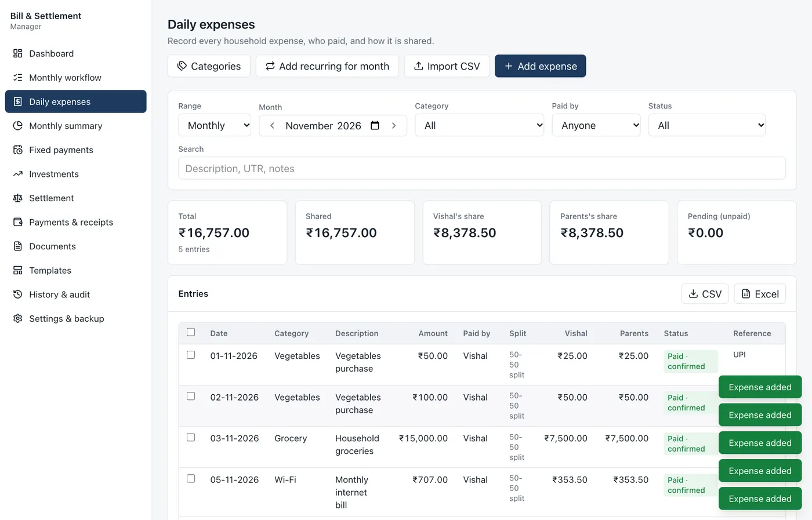The image size is (812, 520).
Task: Toggle the select-all entries checkbox
Action: click(191, 332)
